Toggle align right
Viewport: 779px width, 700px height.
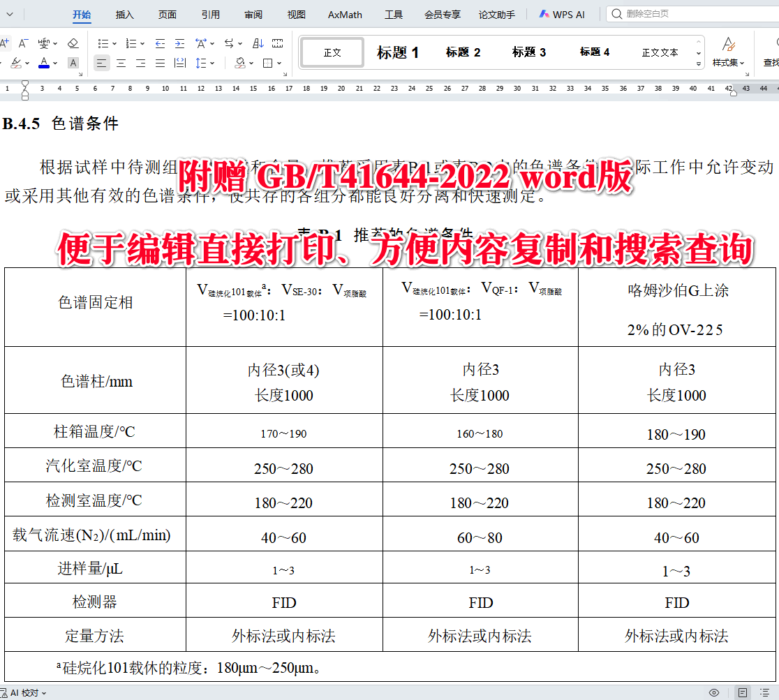click(x=140, y=63)
